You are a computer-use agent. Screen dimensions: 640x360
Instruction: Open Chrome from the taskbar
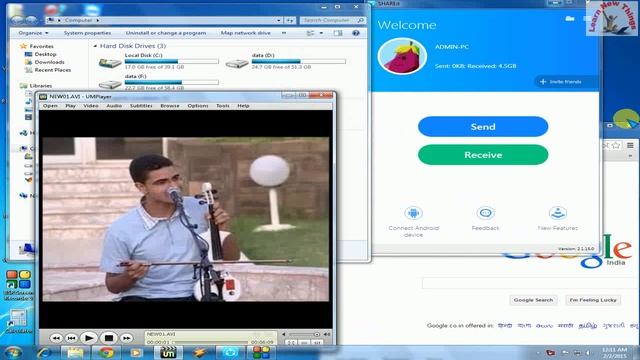point(106,352)
